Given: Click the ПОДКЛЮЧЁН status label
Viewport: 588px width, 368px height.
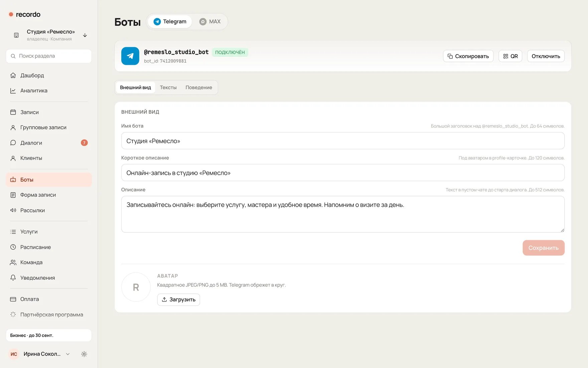Looking at the screenshot, I should (x=230, y=52).
